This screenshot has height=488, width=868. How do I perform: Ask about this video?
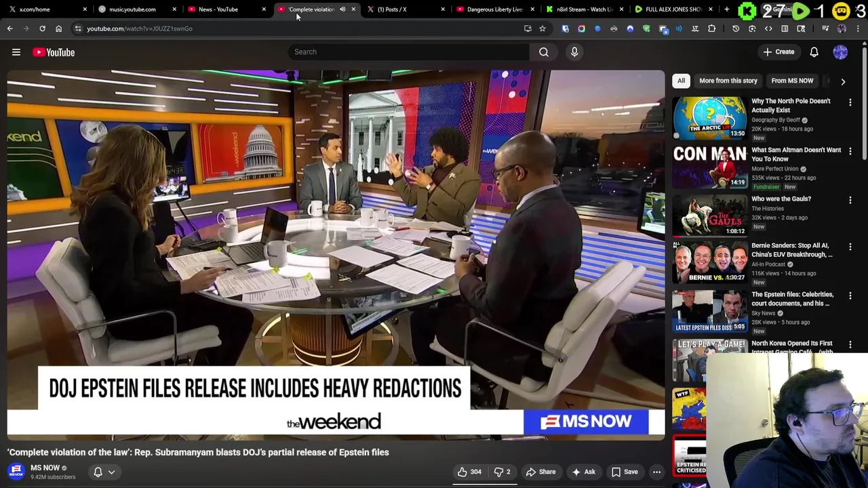tap(583, 472)
